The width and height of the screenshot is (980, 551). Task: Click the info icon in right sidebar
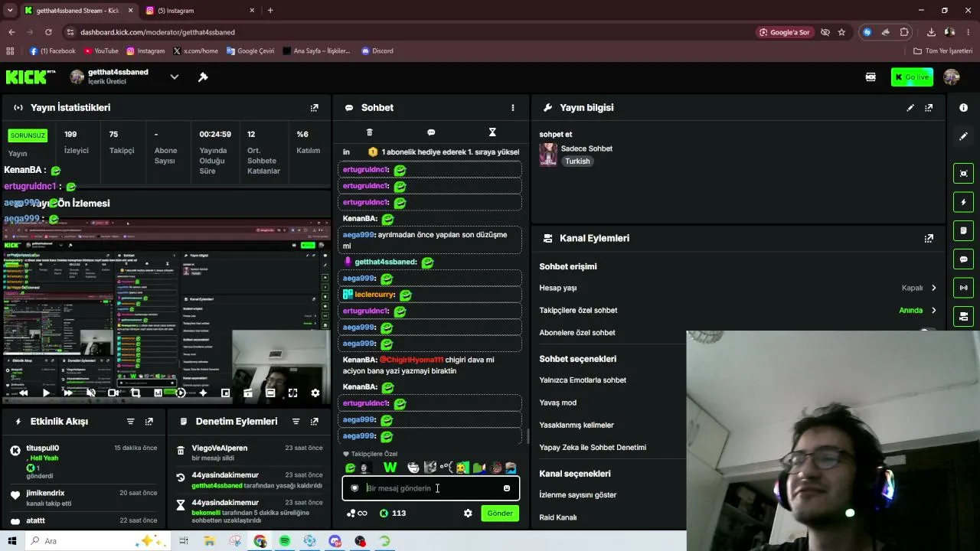coord(963,108)
